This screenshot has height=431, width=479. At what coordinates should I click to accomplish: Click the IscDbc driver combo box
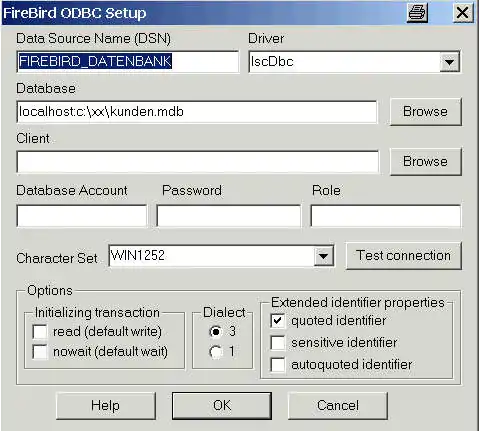(354, 62)
